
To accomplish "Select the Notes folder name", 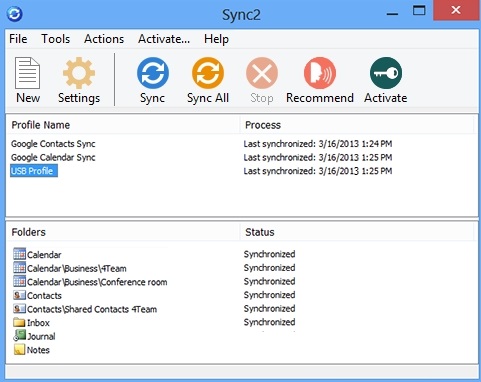I will (38, 350).
